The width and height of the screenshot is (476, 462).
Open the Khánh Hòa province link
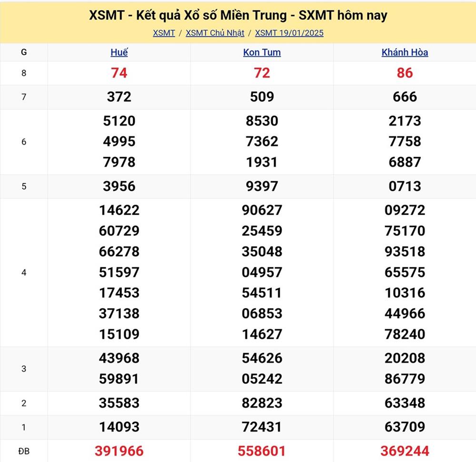[x=405, y=52]
